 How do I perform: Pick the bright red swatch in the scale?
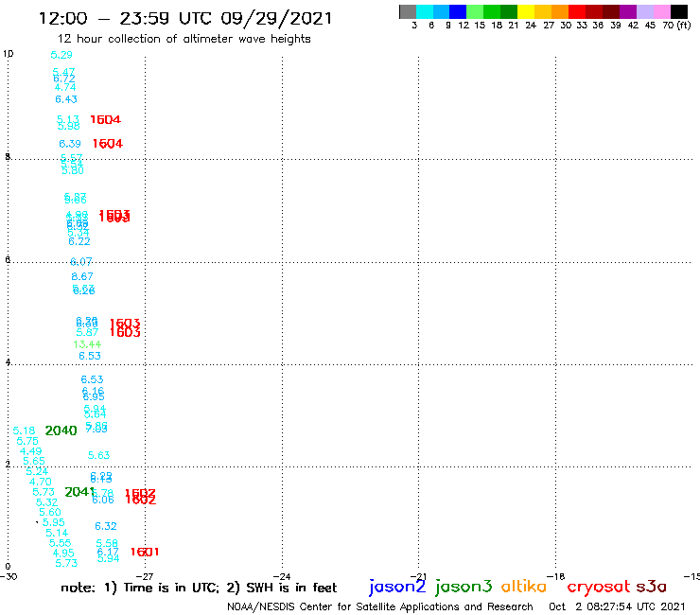click(x=577, y=11)
